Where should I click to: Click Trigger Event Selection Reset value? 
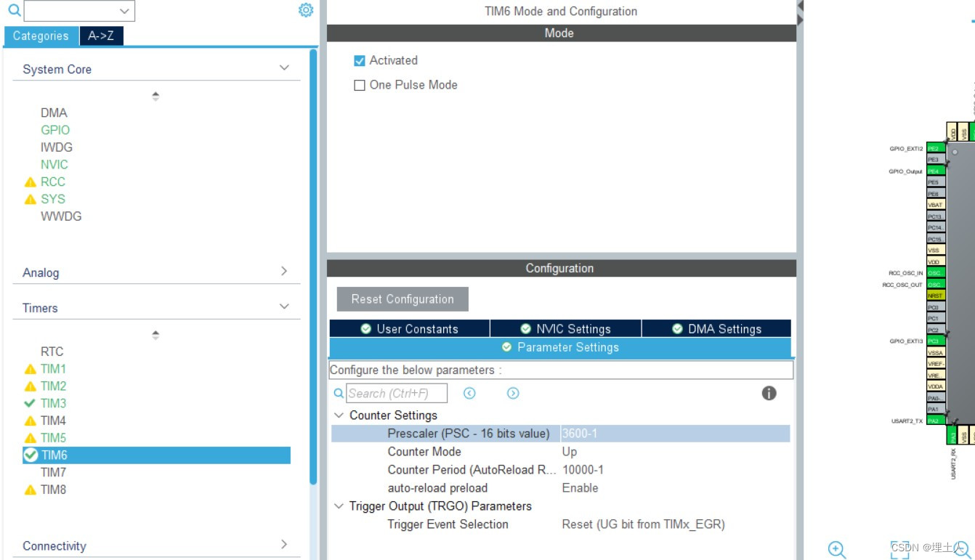643,524
